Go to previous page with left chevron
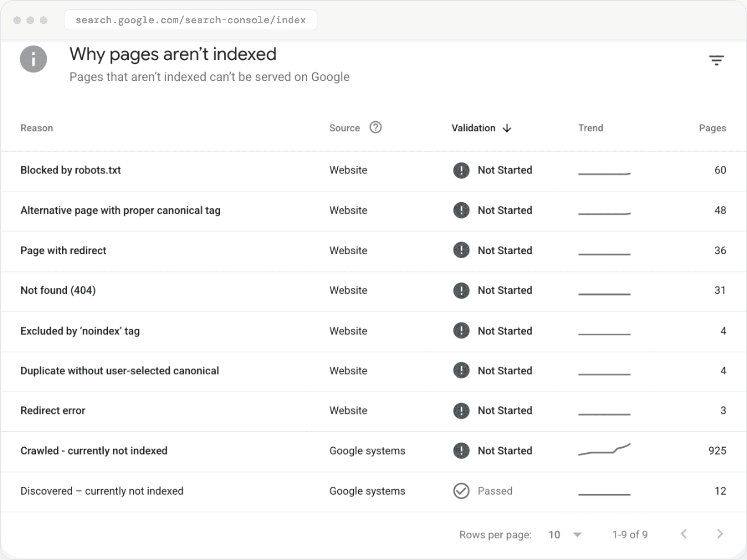 (x=684, y=534)
